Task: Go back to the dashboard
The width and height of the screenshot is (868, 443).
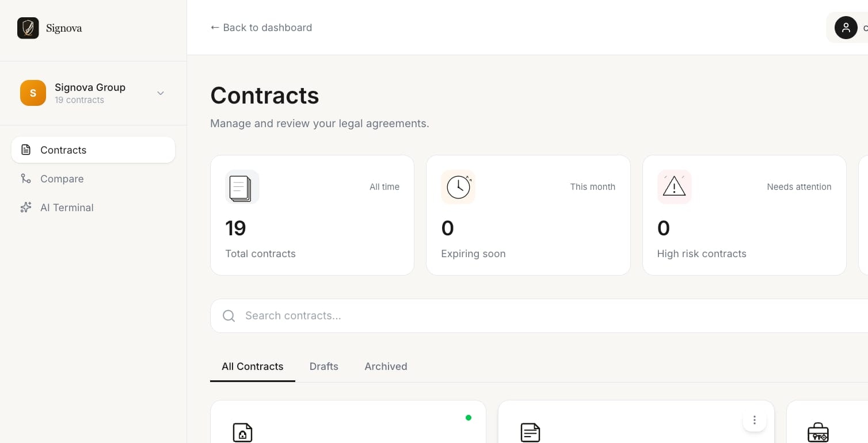Action: pyautogui.click(x=261, y=28)
